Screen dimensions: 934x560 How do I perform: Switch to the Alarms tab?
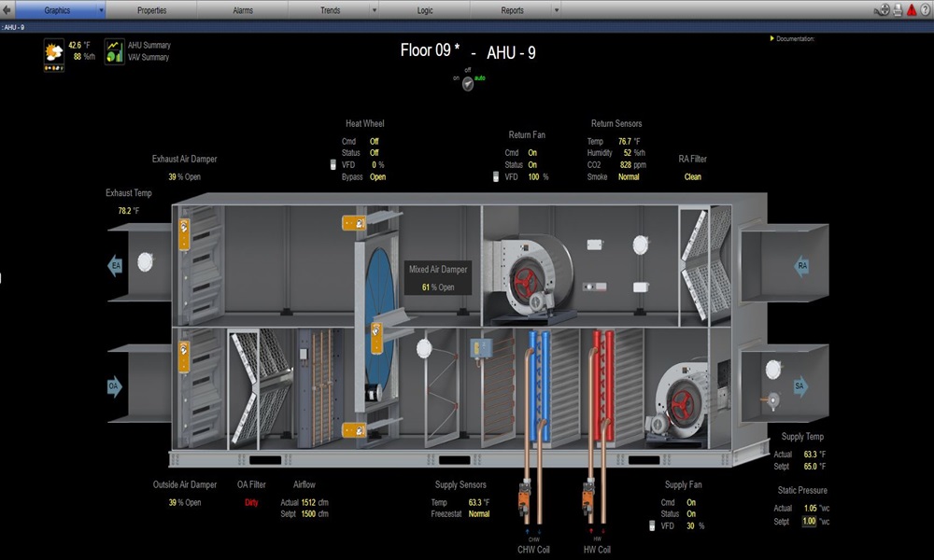(x=242, y=10)
